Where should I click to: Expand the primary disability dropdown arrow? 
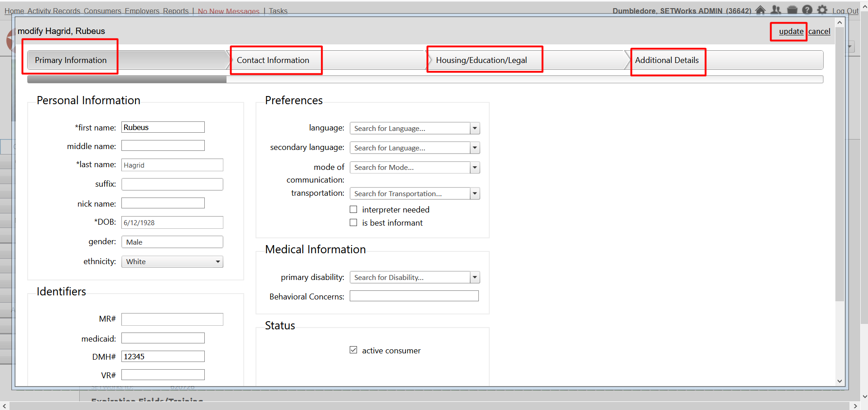pyautogui.click(x=475, y=277)
